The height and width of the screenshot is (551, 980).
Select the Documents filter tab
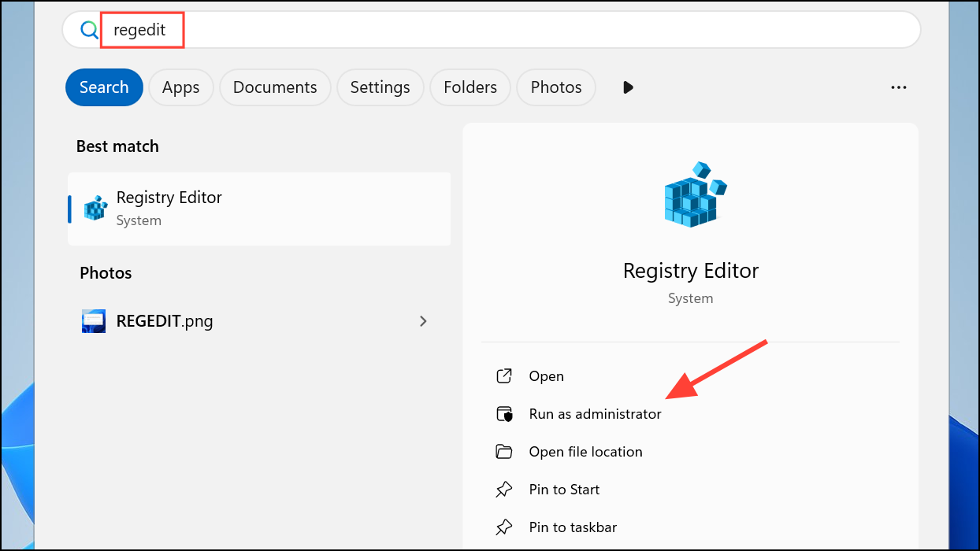coord(275,87)
